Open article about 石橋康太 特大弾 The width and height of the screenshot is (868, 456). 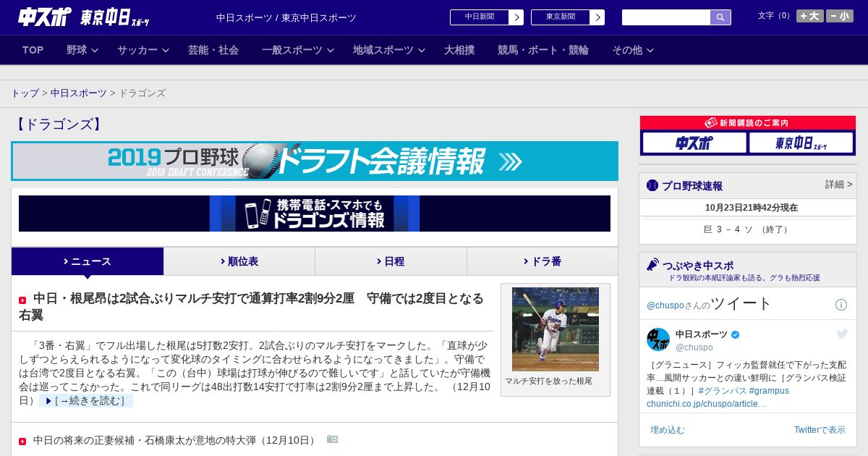[x=174, y=440]
